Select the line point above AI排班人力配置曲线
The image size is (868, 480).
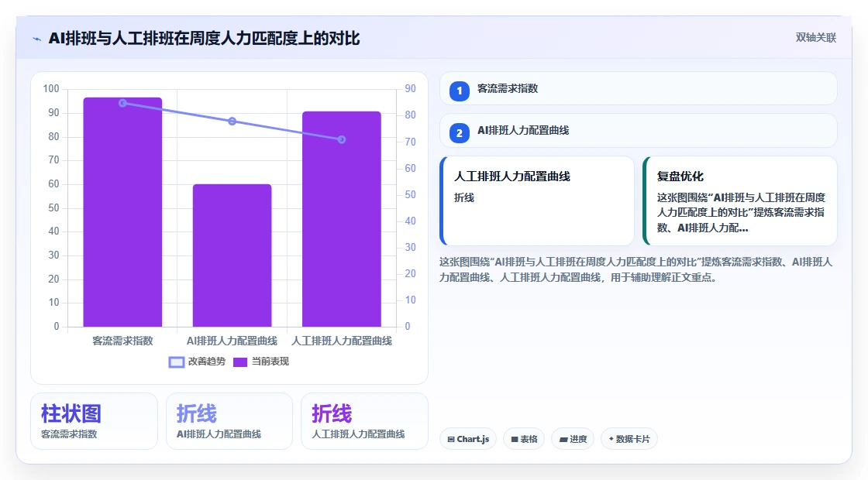[232, 121]
